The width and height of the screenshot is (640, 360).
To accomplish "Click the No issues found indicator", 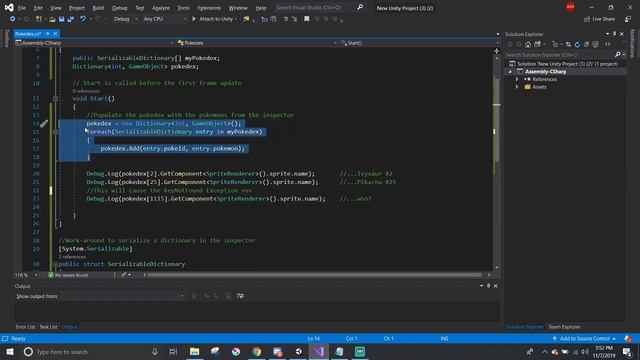I will [x=68, y=275].
